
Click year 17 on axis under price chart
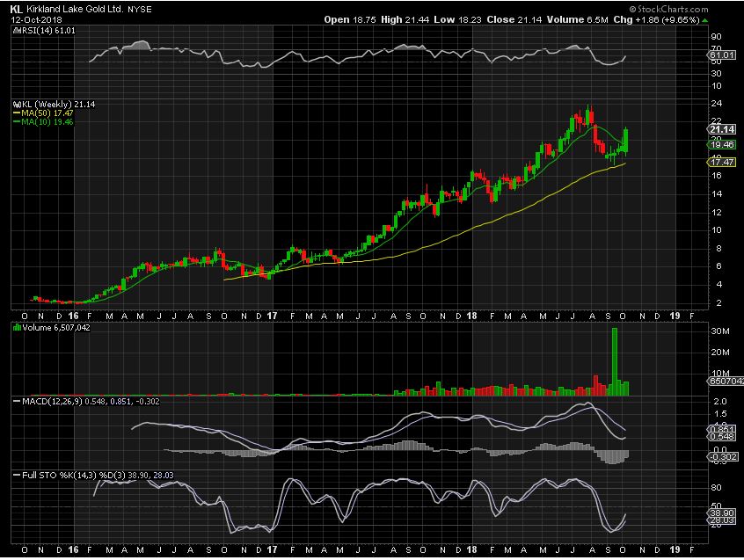[272, 316]
